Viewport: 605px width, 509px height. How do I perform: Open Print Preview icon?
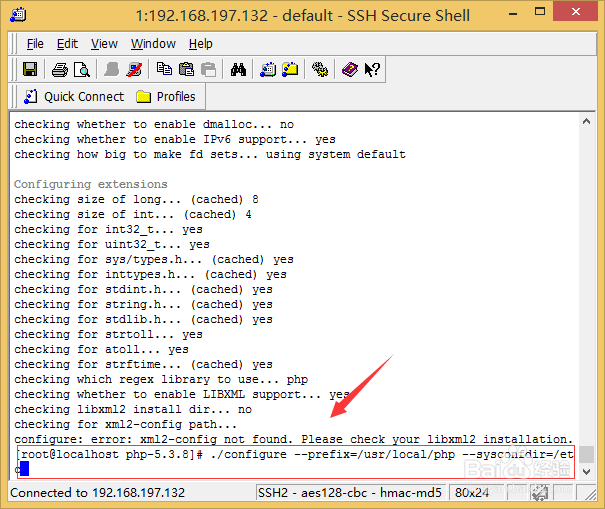click(x=82, y=70)
